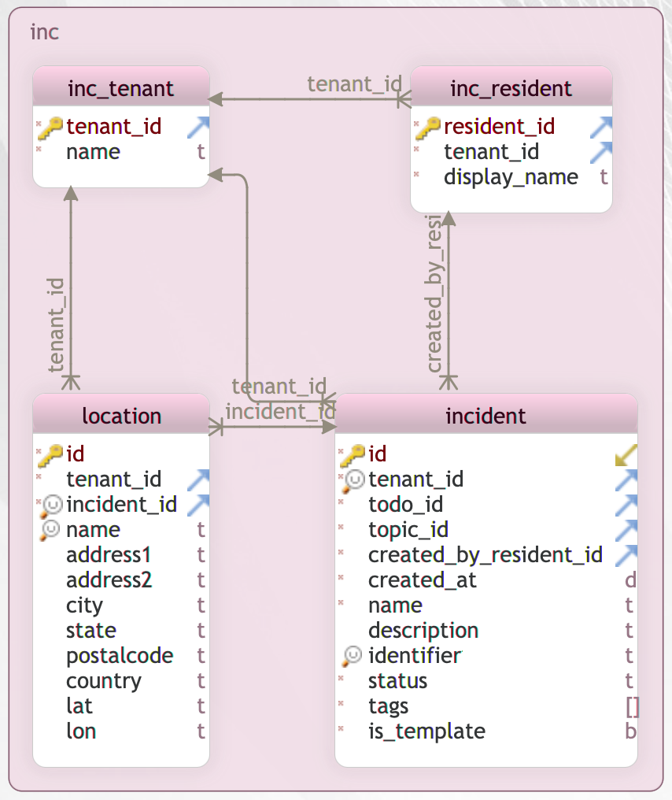Select topic_id column in incident
This screenshot has height=800, width=672.
(408, 530)
